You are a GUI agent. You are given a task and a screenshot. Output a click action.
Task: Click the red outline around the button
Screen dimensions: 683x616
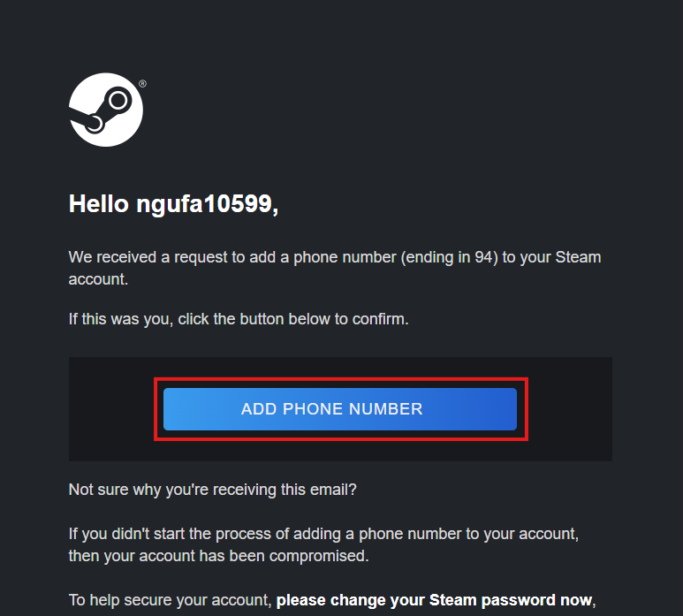pos(341,379)
